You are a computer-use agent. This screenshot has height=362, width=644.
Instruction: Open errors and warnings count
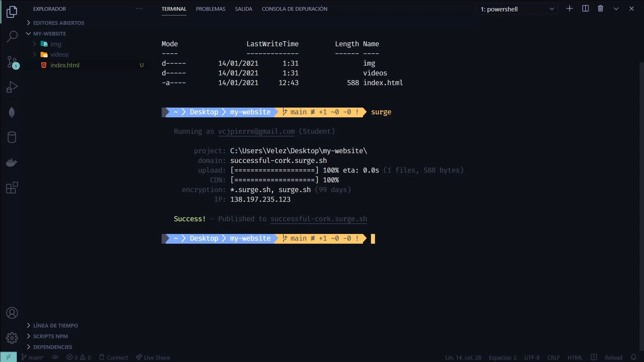point(79,357)
